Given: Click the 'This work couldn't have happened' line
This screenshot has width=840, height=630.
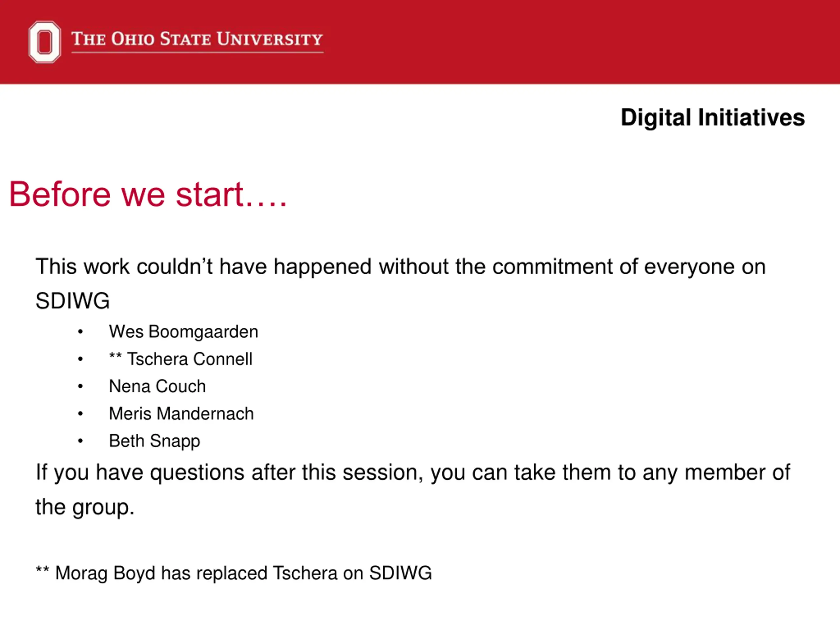Looking at the screenshot, I should pyautogui.click(x=401, y=266).
